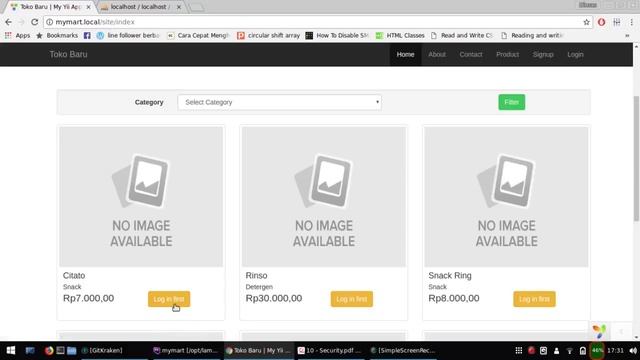Click the Rinso product name

[x=256, y=276]
